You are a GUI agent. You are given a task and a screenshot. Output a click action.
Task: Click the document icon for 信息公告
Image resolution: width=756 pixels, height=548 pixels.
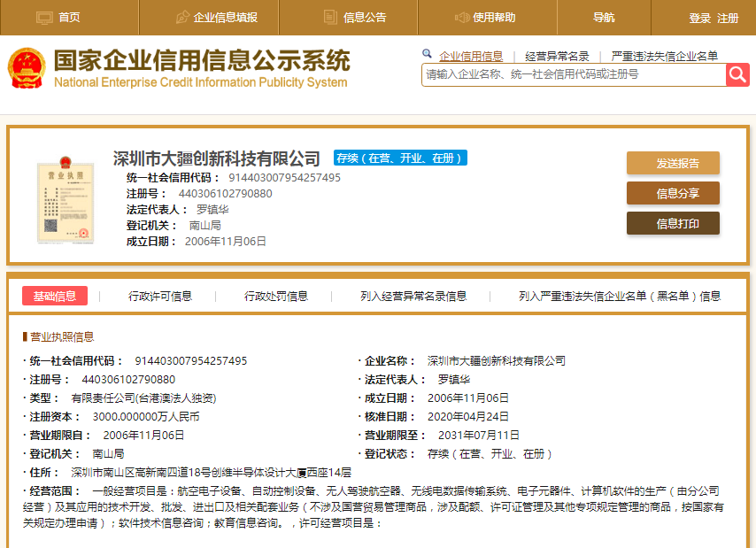pyautogui.click(x=330, y=18)
